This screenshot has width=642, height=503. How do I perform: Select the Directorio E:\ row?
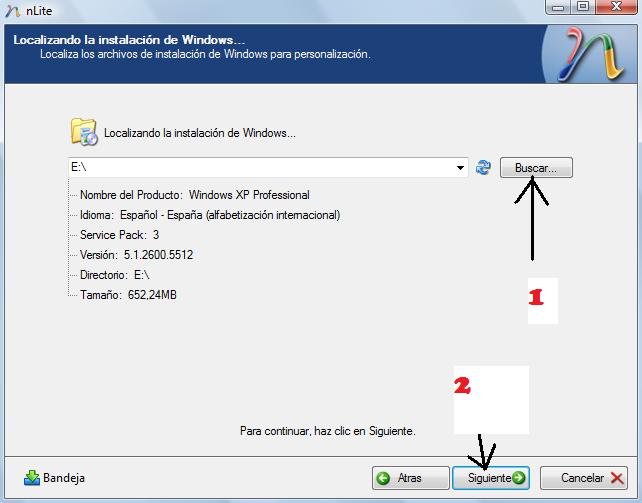(x=114, y=275)
